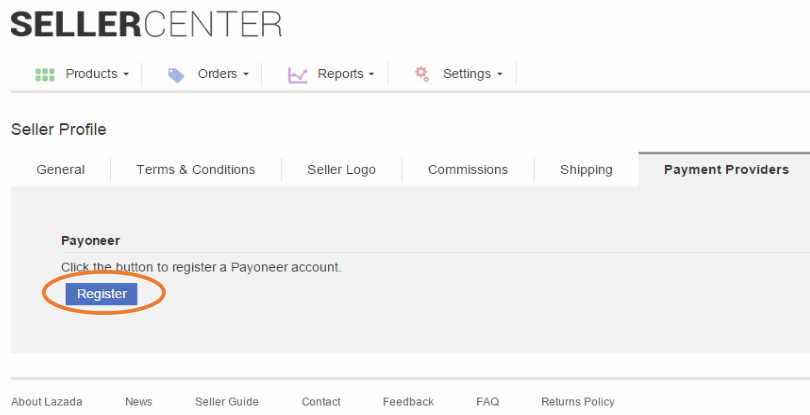Open the Shipping tab
The image size is (810, 415).
(x=586, y=170)
